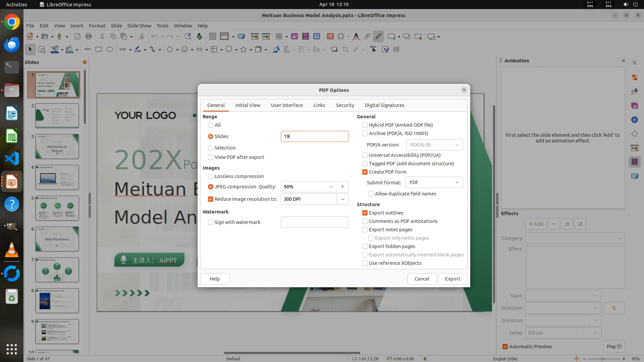
Task: Open the Submit format FDF dropdown
Action: click(x=434, y=182)
